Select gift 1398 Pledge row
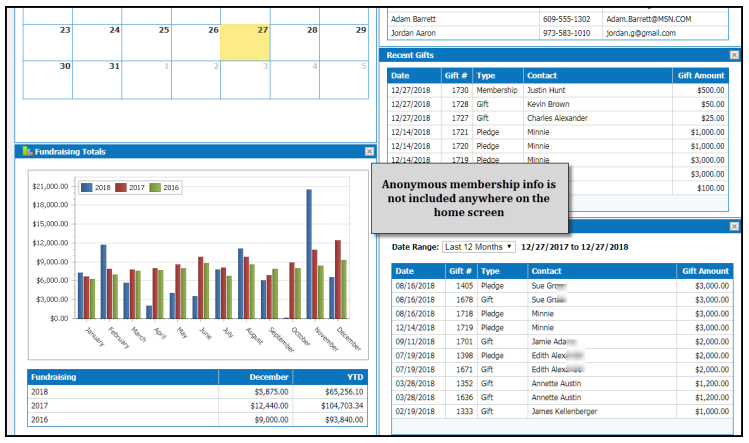 coord(562,356)
